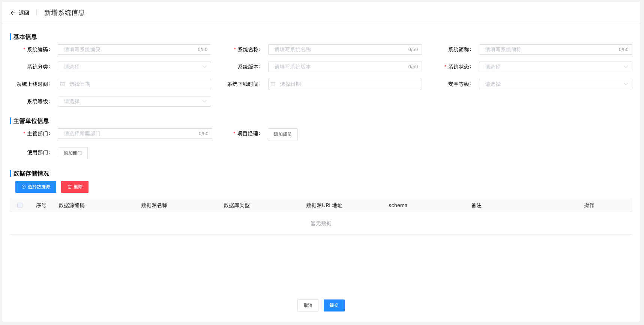Click the plus icon on 选择数据源

pos(24,187)
